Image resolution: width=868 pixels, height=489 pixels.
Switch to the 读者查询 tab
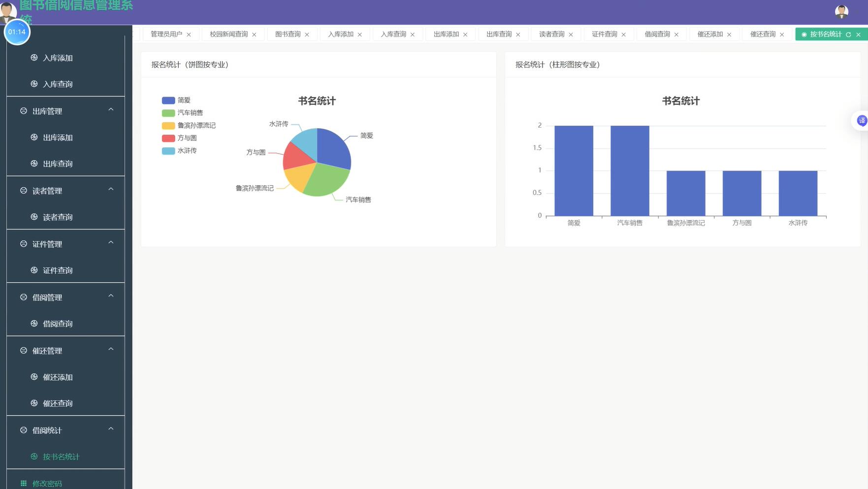[552, 34]
